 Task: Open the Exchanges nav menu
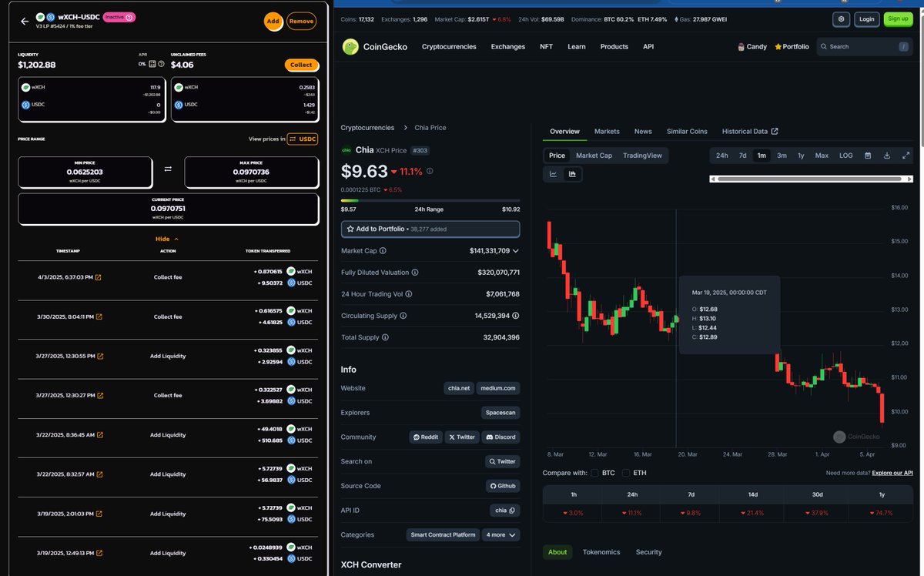coord(508,46)
